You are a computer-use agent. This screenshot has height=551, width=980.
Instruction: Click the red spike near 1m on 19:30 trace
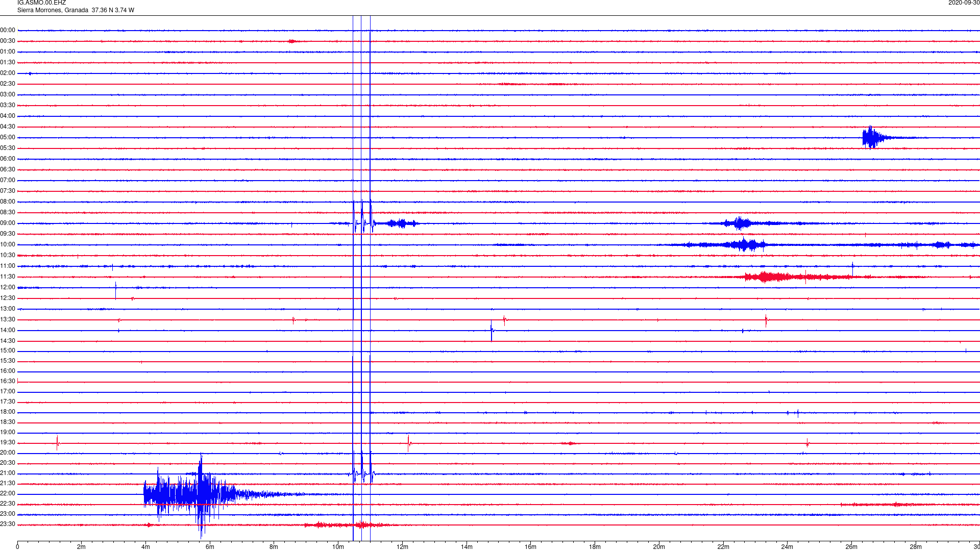point(58,442)
